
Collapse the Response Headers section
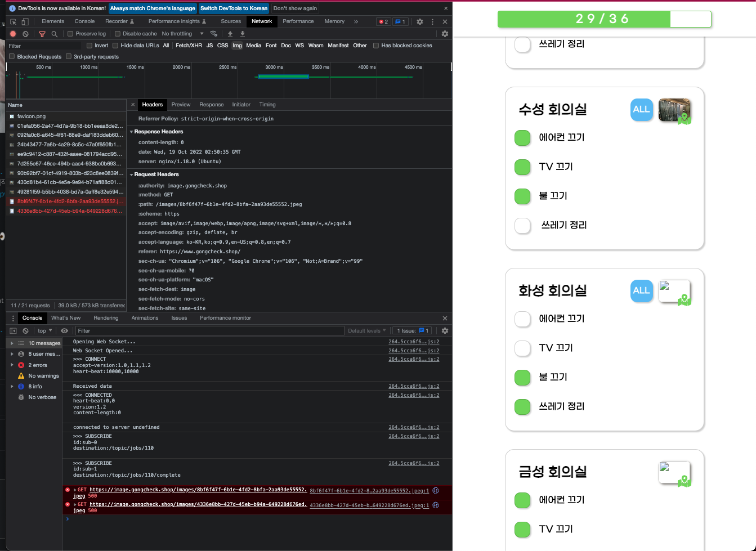point(132,131)
